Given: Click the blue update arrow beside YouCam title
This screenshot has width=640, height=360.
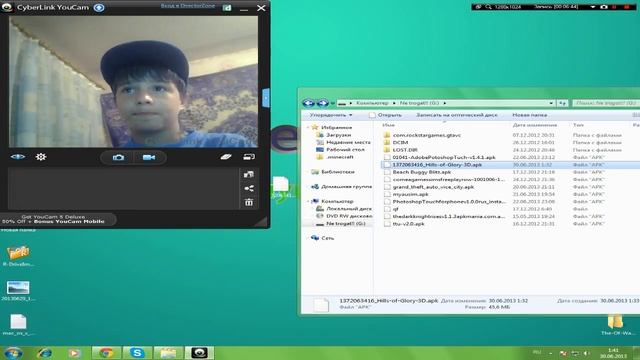Looking at the screenshot, I should (99, 7).
